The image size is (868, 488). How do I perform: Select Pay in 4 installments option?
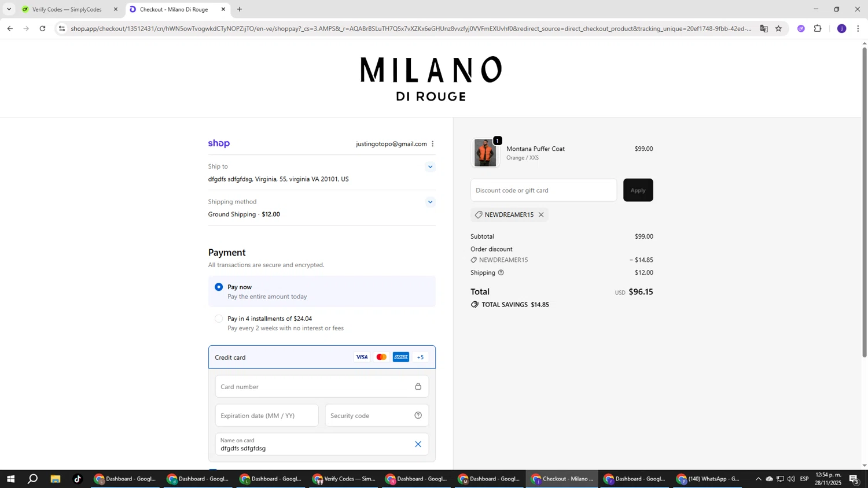click(x=219, y=319)
